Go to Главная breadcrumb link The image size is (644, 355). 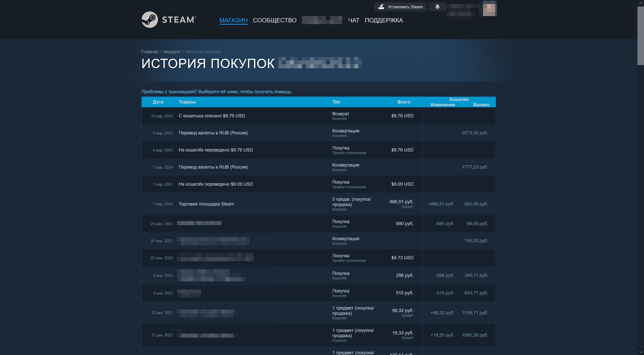click(x=150, y=52)
